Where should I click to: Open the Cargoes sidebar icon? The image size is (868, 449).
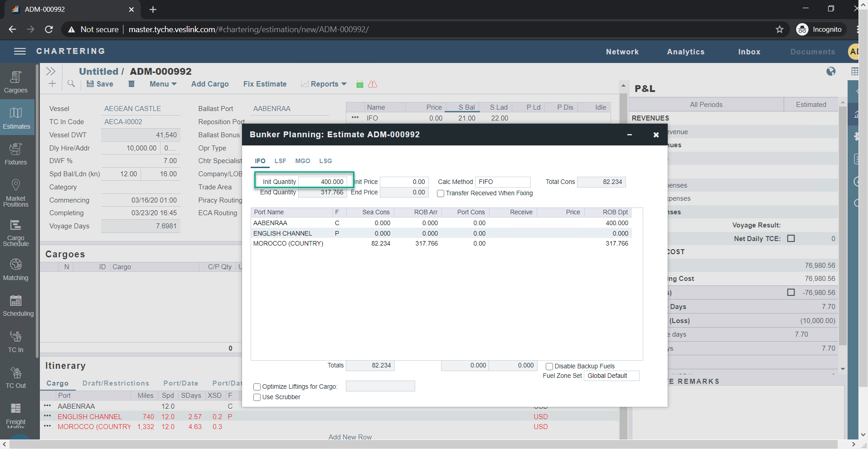point(16,82)
